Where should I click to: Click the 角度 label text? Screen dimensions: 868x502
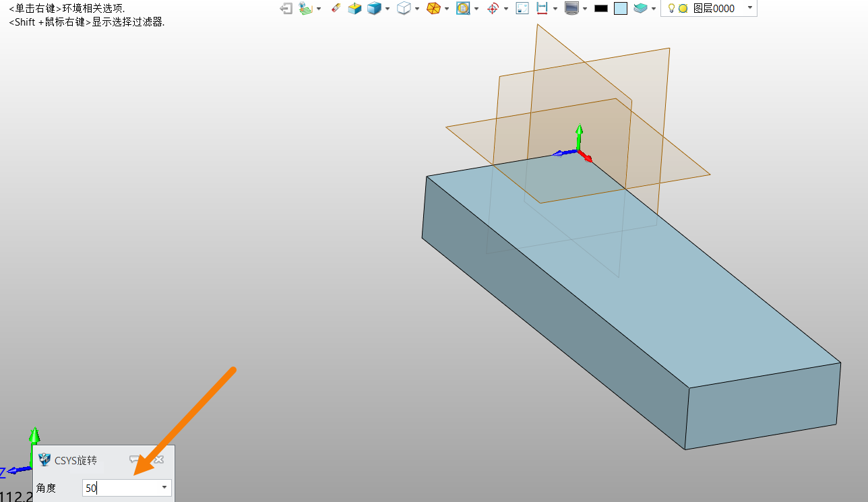(46, 489)
